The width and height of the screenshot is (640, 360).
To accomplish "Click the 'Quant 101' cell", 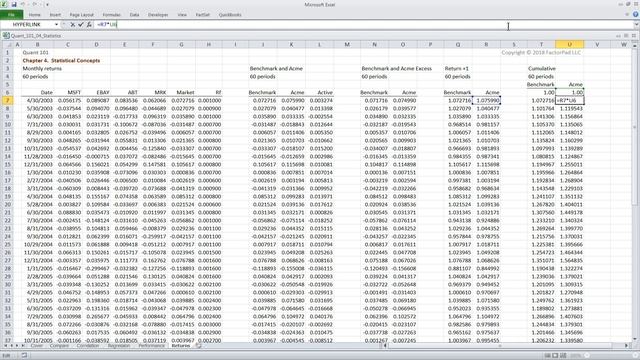I will [36, 53].
